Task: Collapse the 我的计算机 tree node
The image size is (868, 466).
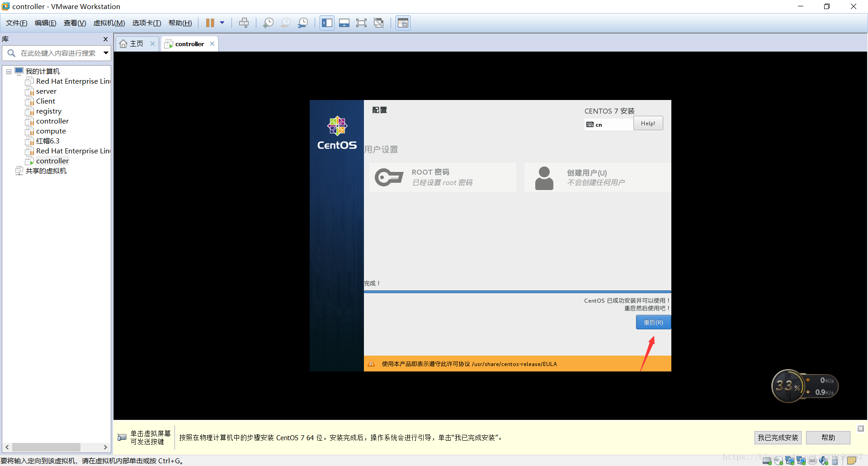Action: click(9, 71)
